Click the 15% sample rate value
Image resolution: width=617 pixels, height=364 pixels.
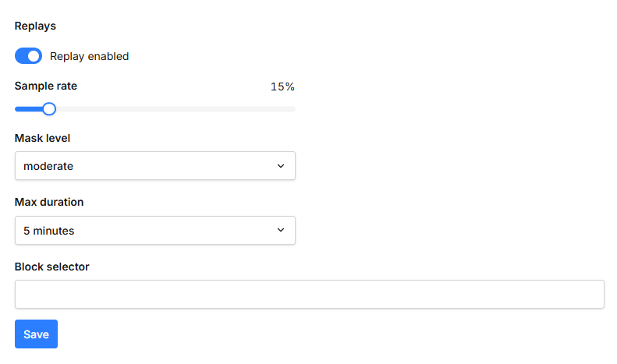[282, 87]
